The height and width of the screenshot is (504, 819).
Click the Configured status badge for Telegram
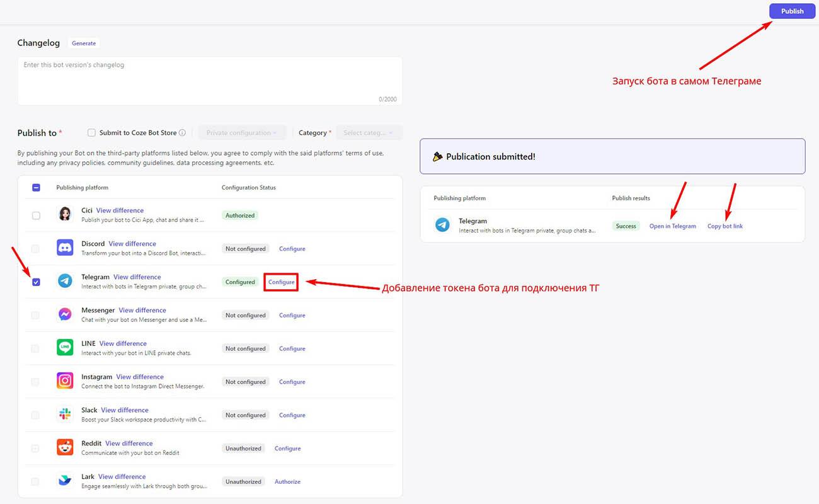point(240,282)
